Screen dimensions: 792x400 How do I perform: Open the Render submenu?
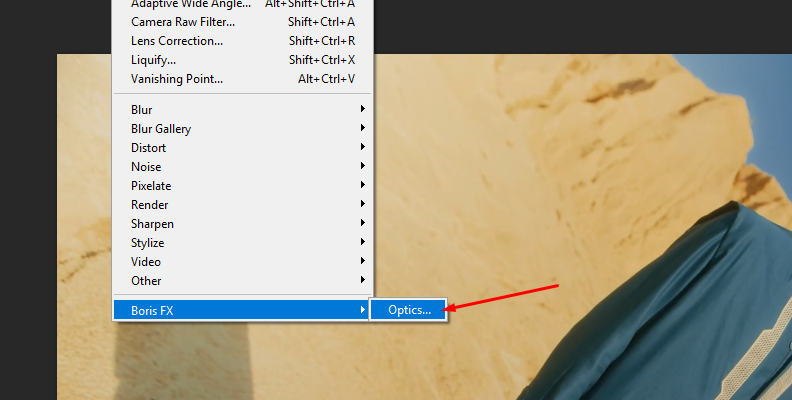(x=242, y=205)
